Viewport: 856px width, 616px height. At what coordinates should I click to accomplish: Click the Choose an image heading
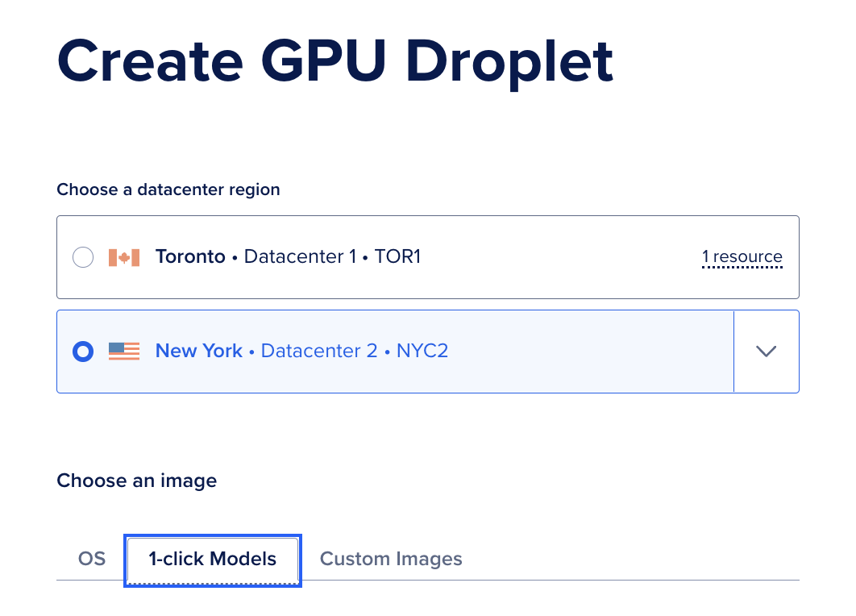point(136,480)
